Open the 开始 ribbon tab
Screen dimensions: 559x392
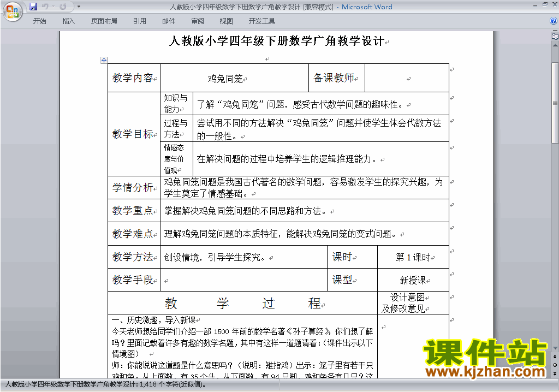39,21
